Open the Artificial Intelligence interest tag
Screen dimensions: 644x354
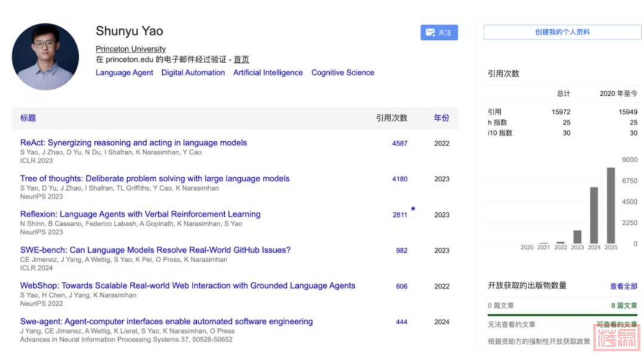tap(268, 73)
